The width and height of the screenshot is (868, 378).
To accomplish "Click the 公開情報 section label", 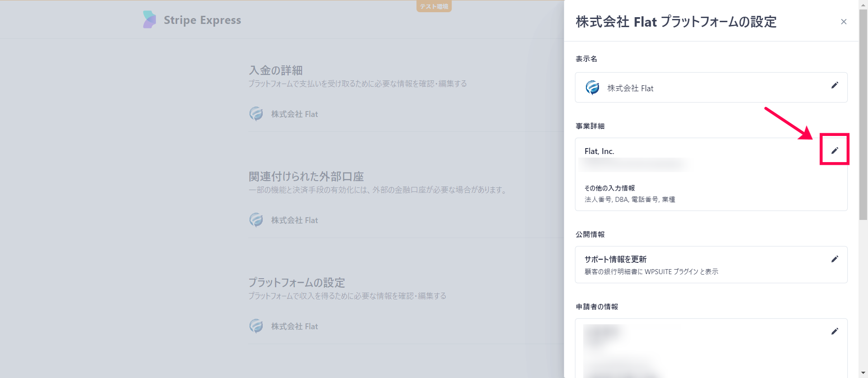I will (x=590, y=234).
